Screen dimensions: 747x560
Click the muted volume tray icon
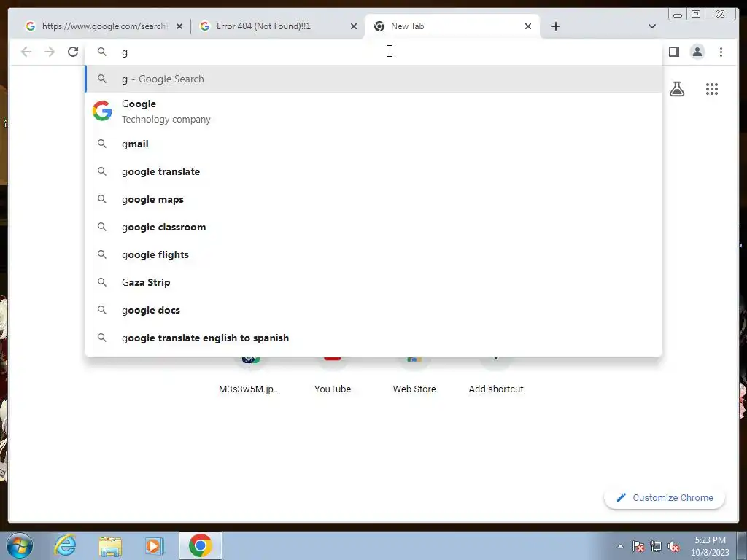tap(673, 546)
